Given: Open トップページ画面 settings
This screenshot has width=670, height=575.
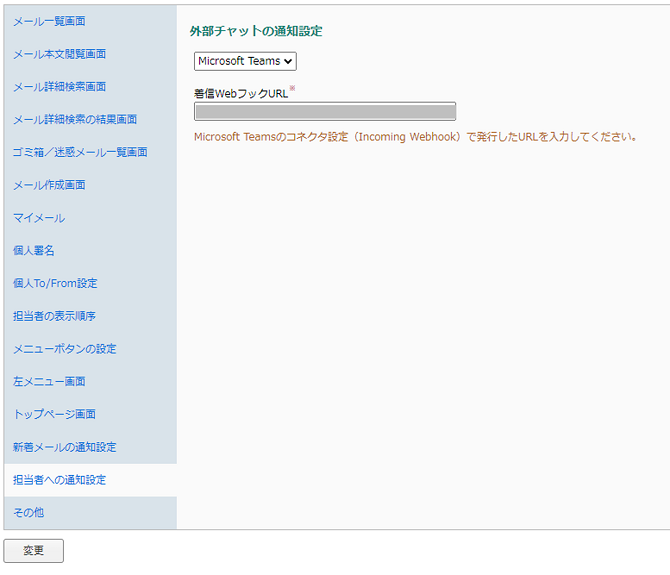Looking at the screenshot, I should 54,414.
